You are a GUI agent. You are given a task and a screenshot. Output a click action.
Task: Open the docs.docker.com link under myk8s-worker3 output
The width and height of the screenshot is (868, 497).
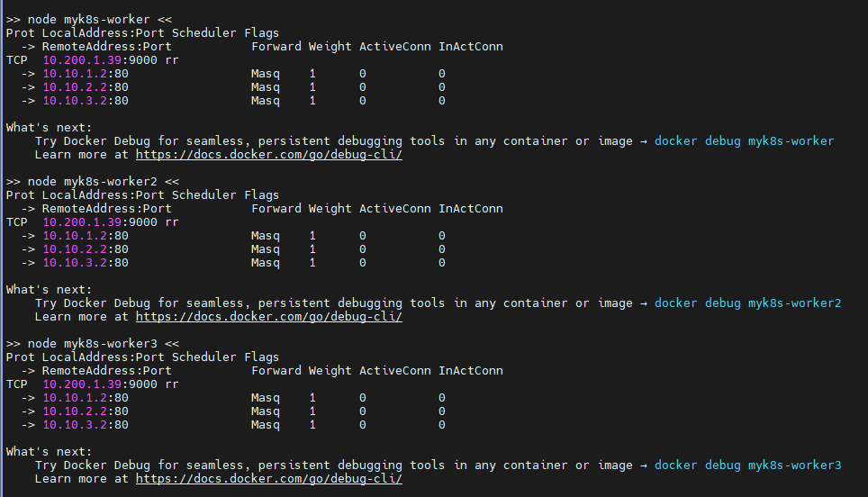click(x=268, y=479)
